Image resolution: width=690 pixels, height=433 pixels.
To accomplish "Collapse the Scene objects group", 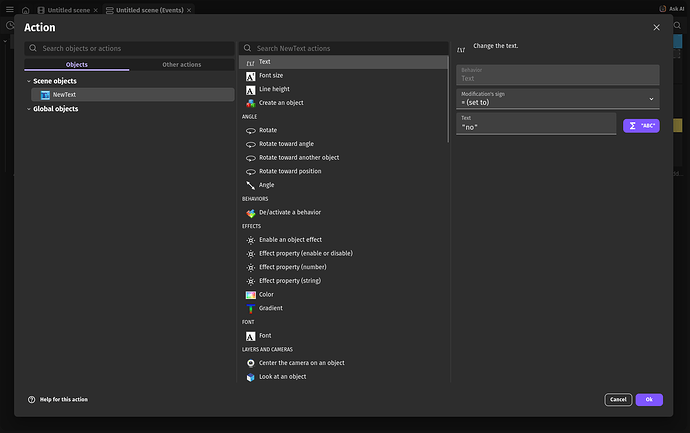I will 28,81.
